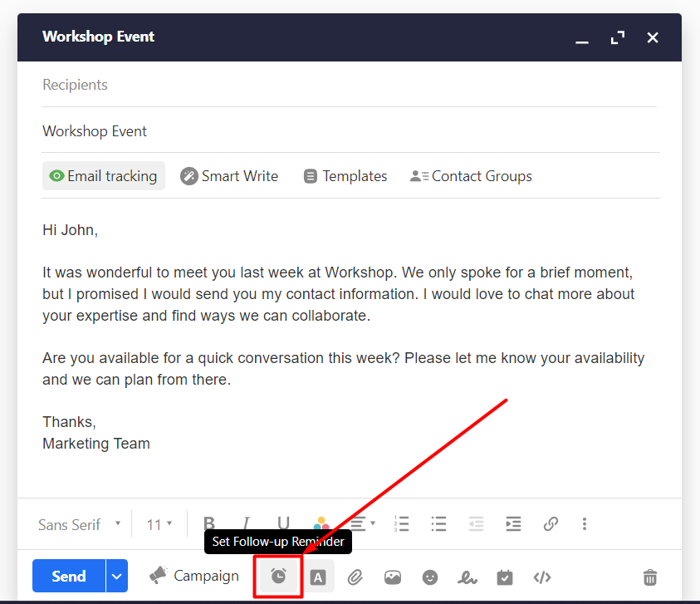This screenshot has width=700, height=604.
Task: Attach a file with the paperclip icon
Action: coord(355,577)
